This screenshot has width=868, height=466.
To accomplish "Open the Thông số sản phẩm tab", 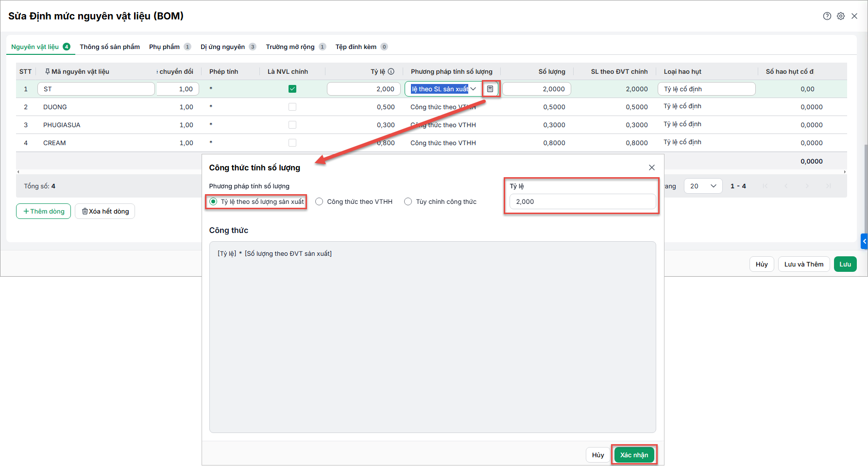I will pos(110,47).
